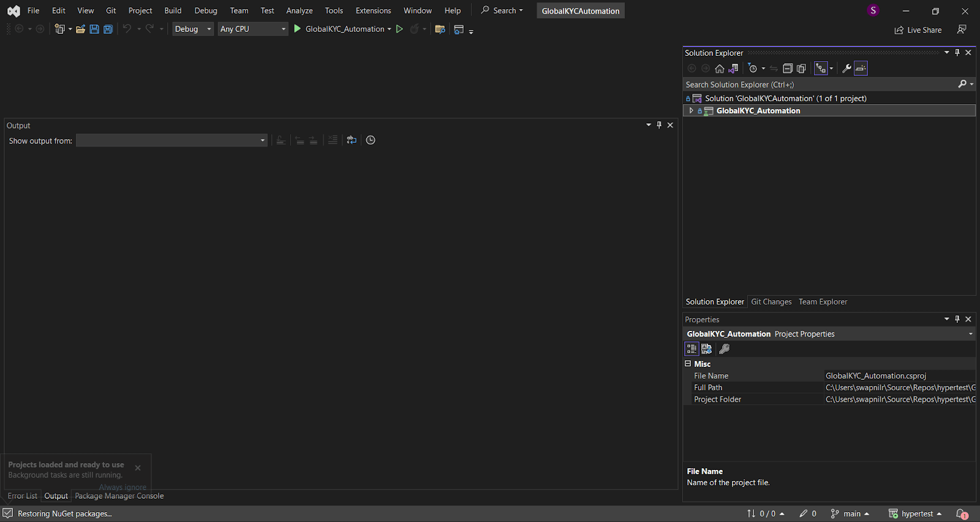
Task: Click the main branch in status bar
Action: (x=851, y=514)
